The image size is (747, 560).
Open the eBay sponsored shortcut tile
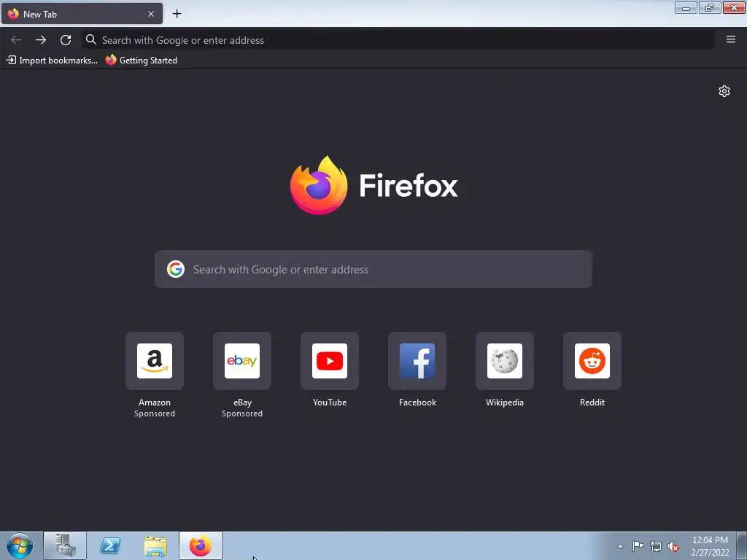pos(242,361)
